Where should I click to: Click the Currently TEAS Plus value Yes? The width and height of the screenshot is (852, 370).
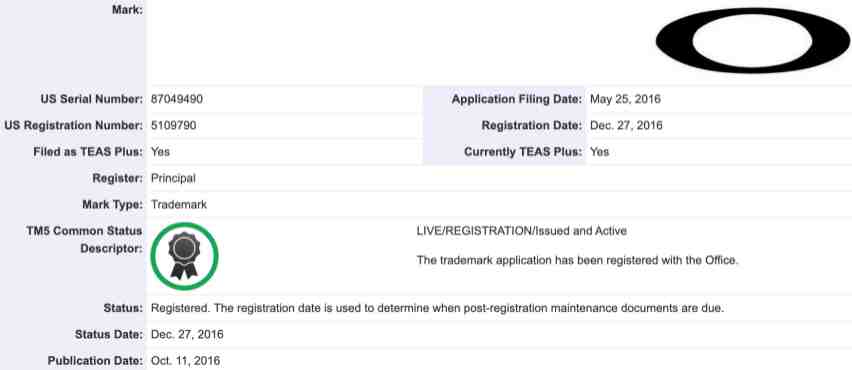[599, 152]
